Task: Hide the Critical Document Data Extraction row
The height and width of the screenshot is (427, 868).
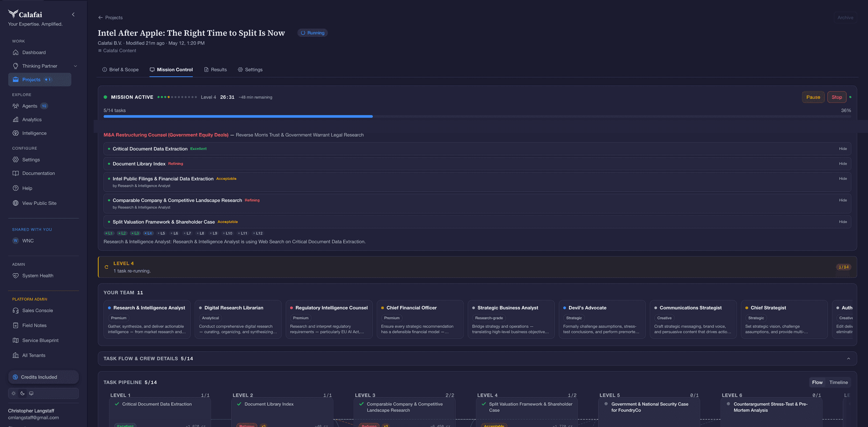Action: pyautogui.click(x=843, y=149)
